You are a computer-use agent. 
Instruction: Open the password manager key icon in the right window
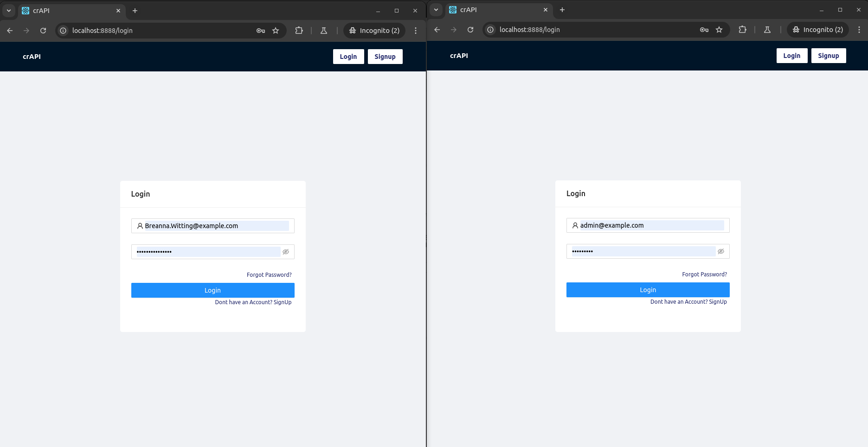(x=704, y=30)
